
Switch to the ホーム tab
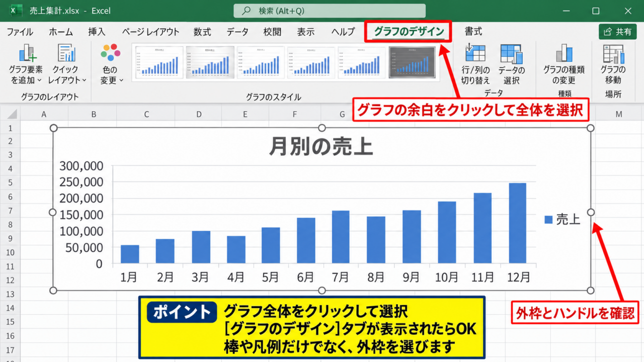(61, 32)
